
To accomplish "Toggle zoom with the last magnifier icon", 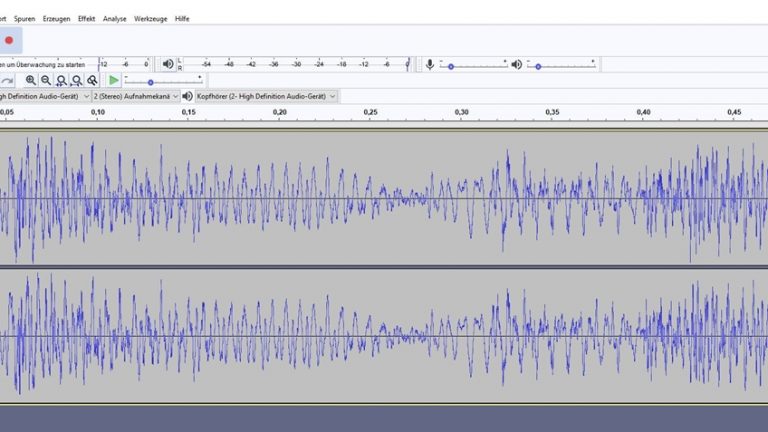I will click(92, 80).
